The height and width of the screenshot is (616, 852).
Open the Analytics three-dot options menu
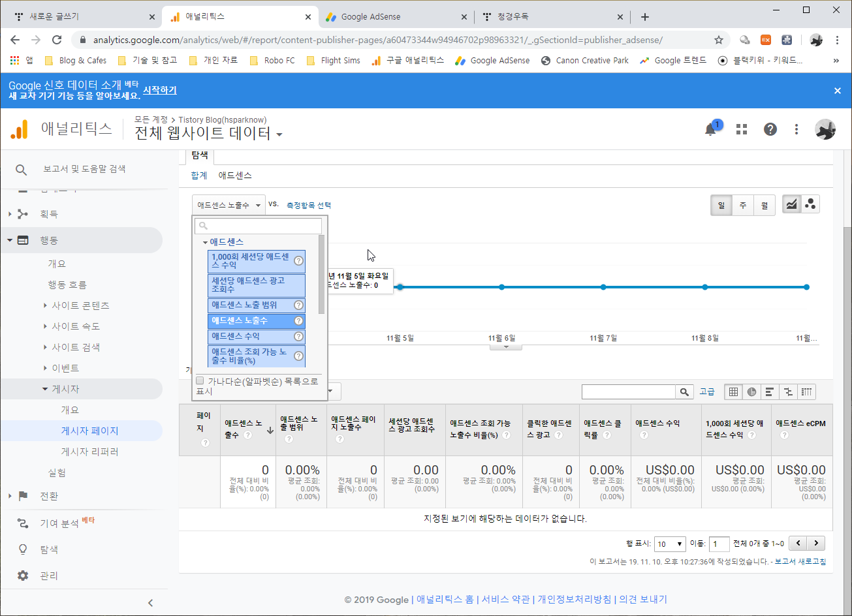(x=797, y=129)
